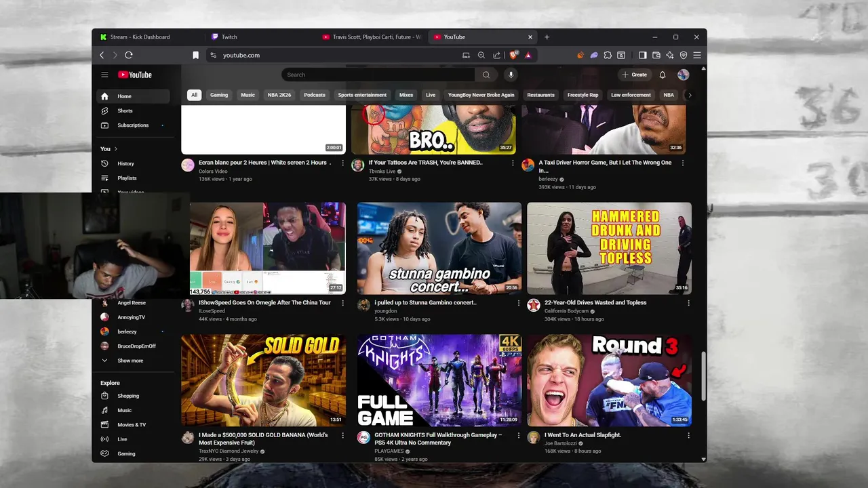Screen dimensions: 868x488
Task: Select the Restaurants filter chip
Action: [541, 95]
